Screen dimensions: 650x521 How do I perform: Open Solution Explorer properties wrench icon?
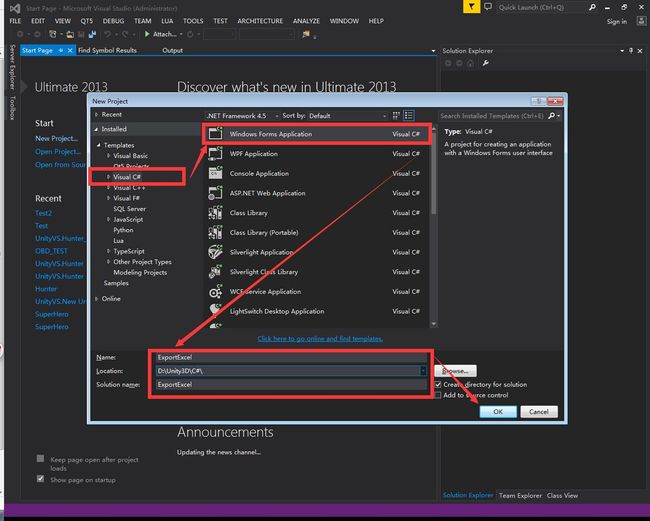click(x=485, y=63)
